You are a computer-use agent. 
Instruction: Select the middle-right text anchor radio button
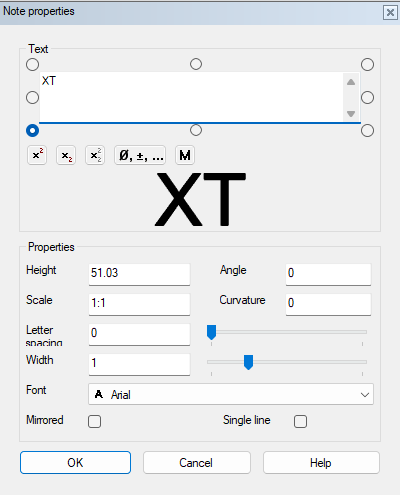[x=367, y=98]
